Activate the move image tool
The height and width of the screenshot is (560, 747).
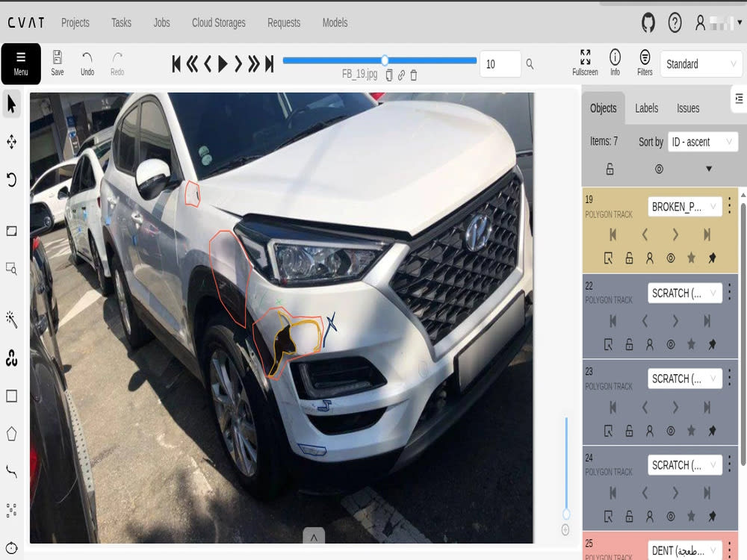pos(11,142)
